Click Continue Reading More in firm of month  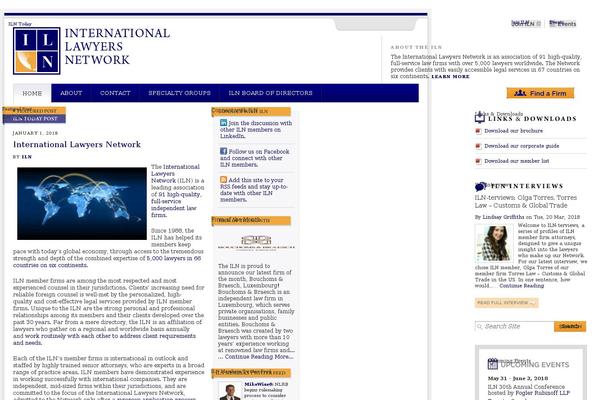coord(259,357)
